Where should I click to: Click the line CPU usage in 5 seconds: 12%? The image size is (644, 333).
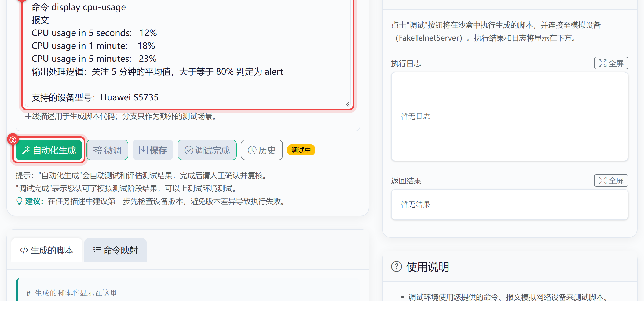94,33
